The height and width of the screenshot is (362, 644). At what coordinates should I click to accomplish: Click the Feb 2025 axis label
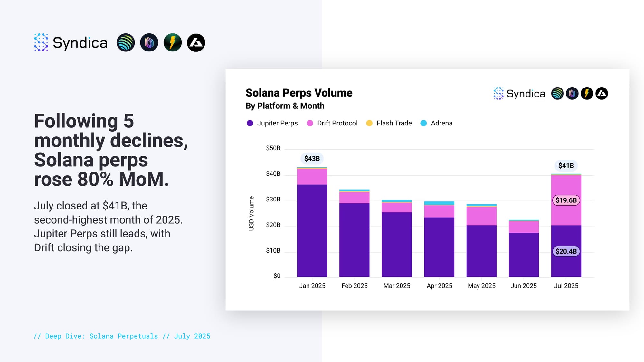click(x=354, y=286)
